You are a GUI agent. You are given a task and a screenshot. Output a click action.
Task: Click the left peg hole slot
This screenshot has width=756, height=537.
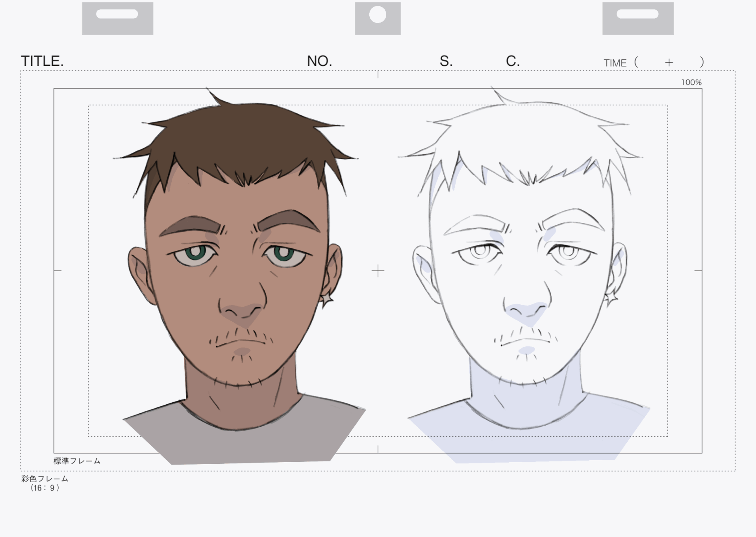[x=117, y=14]
